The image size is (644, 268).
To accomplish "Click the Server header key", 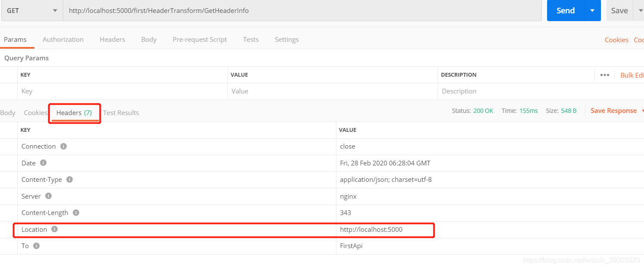I will pos(31,196).
